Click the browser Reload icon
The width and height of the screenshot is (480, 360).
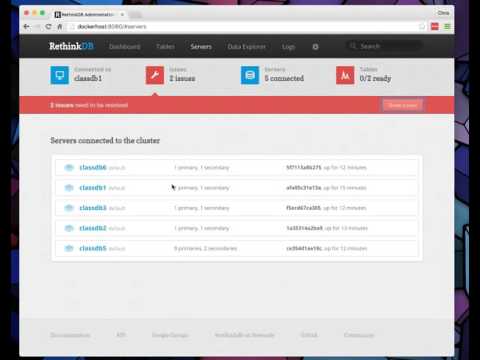49,27
